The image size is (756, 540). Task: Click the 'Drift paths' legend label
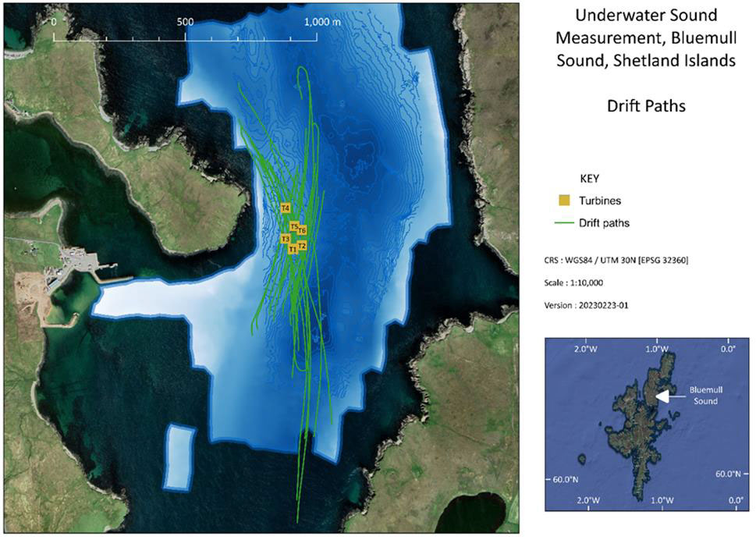pyautogui.click(x=604, y=223)
